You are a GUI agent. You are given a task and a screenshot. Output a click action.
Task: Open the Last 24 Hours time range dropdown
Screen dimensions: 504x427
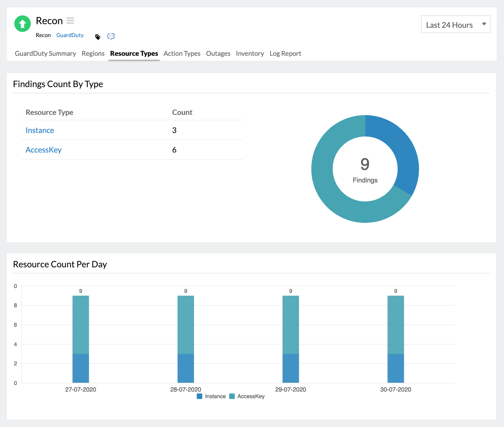455,24
